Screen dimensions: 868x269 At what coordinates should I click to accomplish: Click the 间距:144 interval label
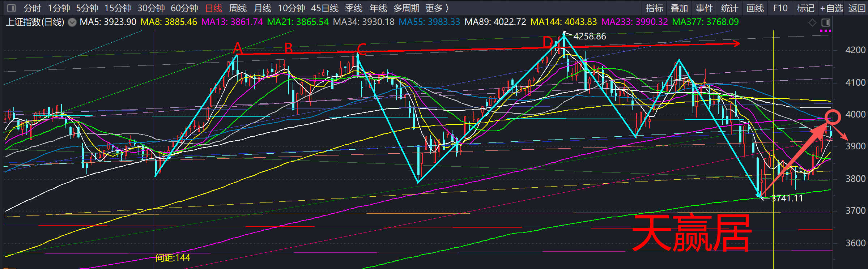coord(173,258)
